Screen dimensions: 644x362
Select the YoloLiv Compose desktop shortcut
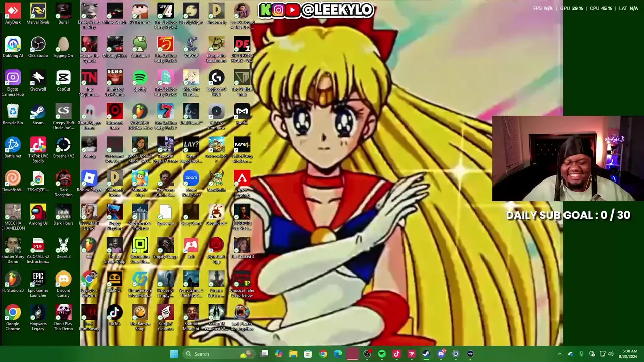[216, 117]
